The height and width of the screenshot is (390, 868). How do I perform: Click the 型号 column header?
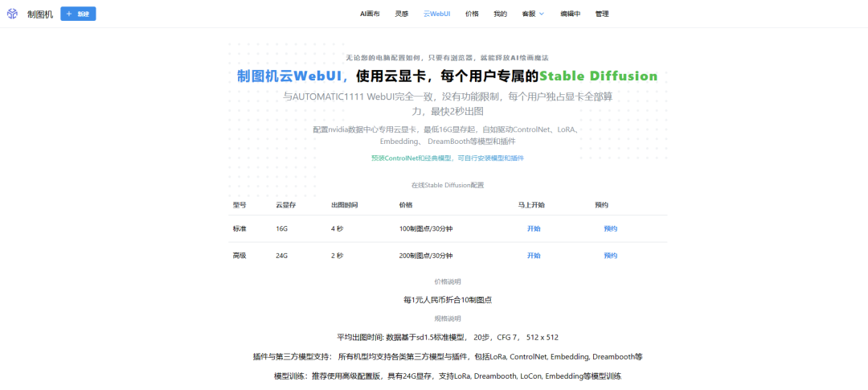[240, 205]
